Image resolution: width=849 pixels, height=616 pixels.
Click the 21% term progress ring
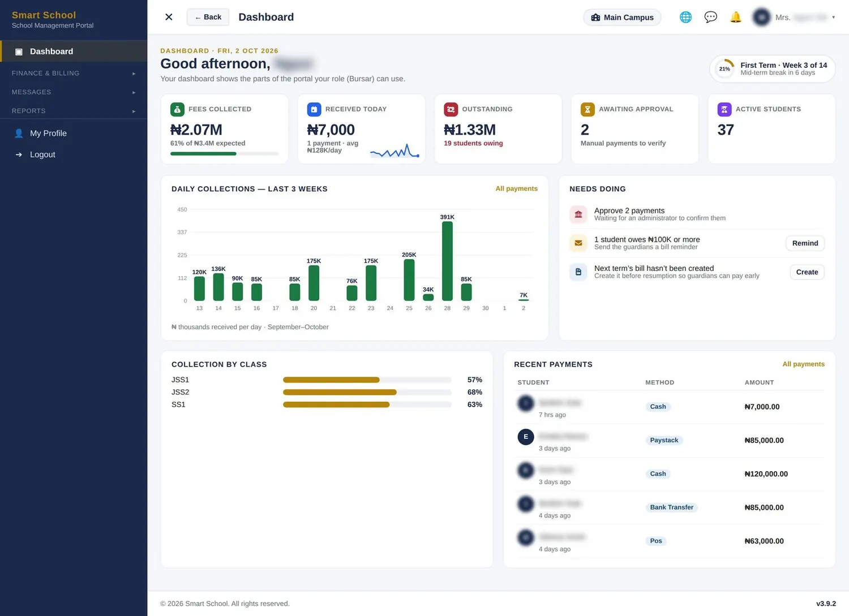pos(724,69)
